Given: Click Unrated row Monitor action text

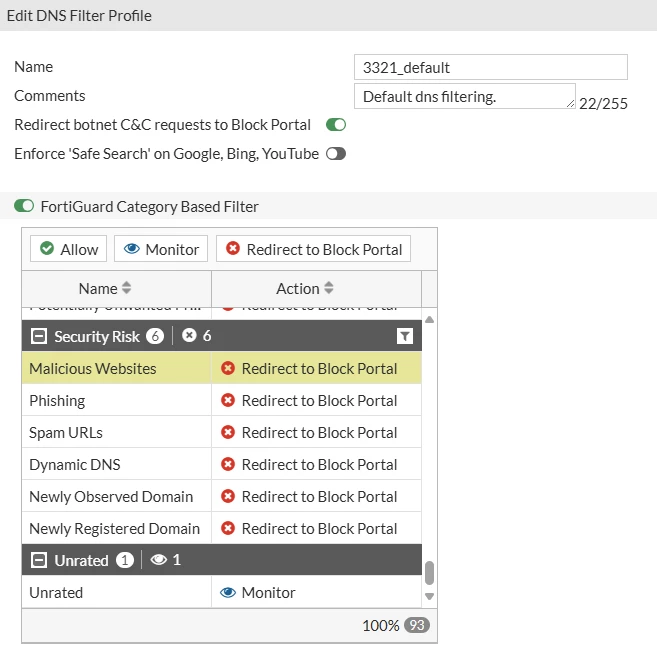Looking at the screenshot, I should [269, 592].
